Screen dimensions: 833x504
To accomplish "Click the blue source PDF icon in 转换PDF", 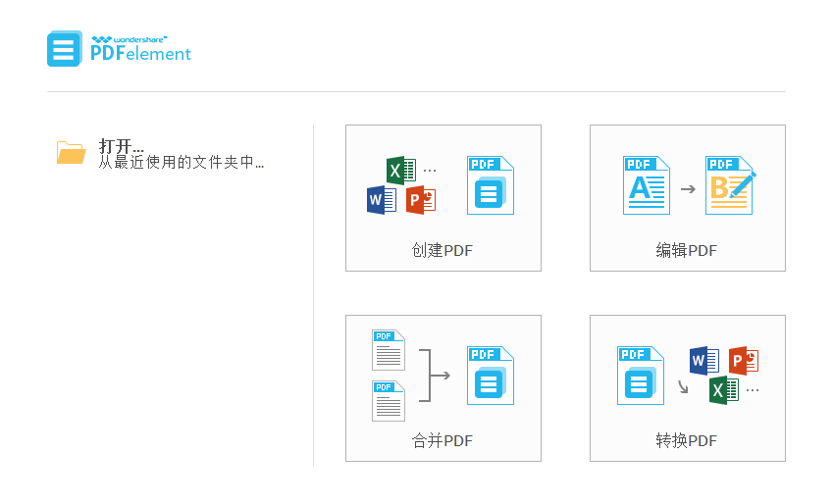I will pyautogui.click(x=640, y=376).
